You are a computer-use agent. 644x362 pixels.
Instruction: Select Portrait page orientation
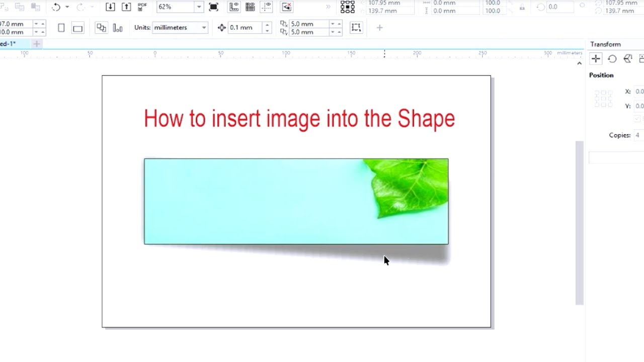pyautogui.click(x=61, y=28)
